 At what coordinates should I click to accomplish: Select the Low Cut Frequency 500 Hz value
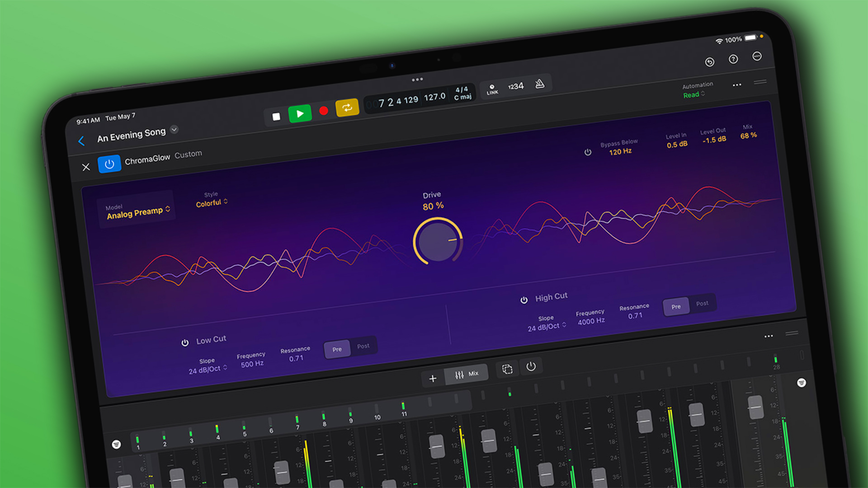tap(252, 364)
